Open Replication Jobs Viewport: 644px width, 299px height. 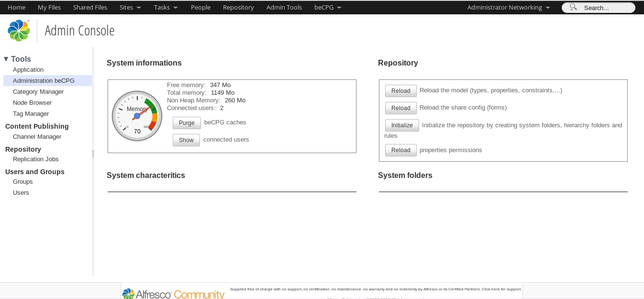35,159
